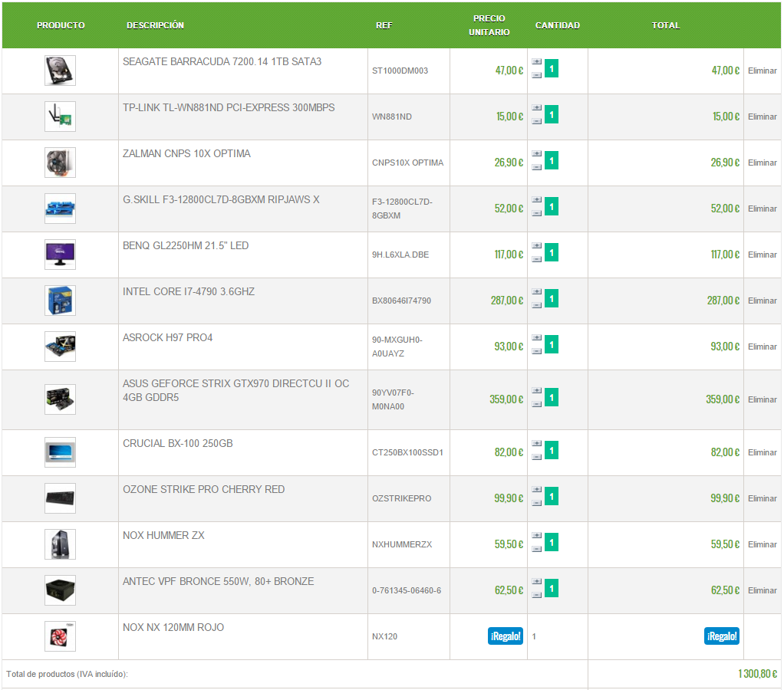Increase quantity of Seagate Barracuda with plus icon
Viewport: 784px width, 690px height.
(536, 61)
